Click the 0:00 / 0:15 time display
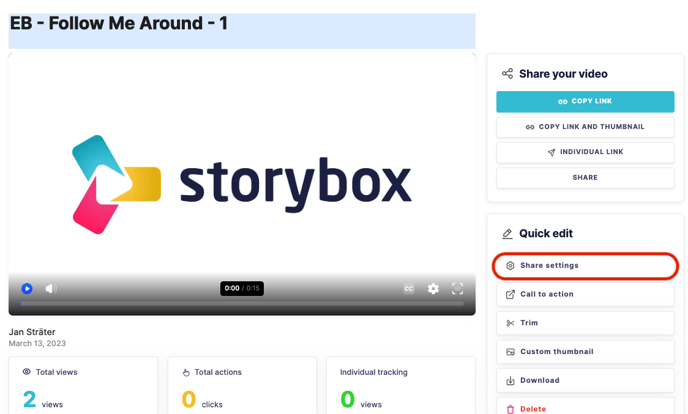This screenshot has width=688, height=414. point(242,289)
